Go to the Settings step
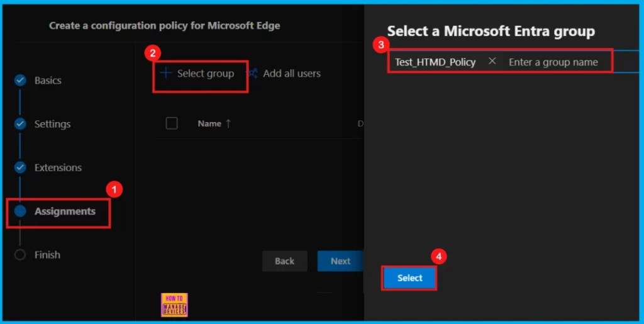 [53, 124]
